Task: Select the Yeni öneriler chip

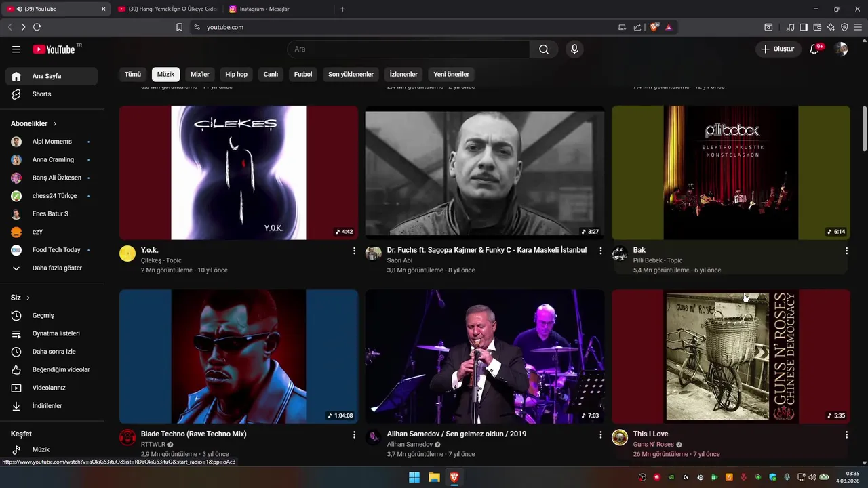Action: 452,75
